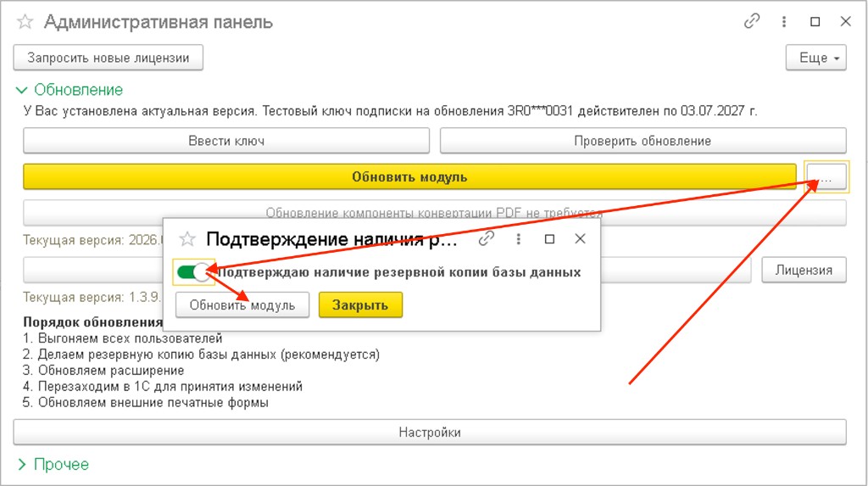Close the Подтверждение наличия dialog with X

[580, 239]
